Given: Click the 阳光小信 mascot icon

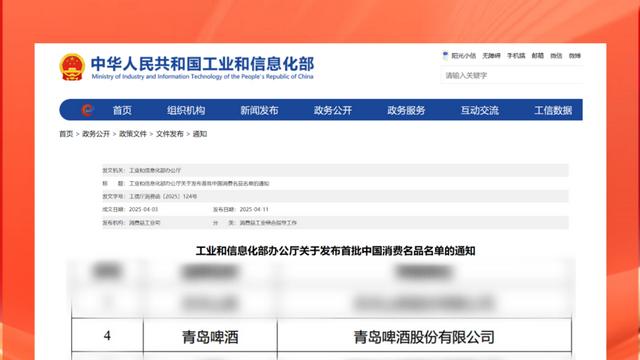Looking at the screenshot, I should [x=445, y=56].
